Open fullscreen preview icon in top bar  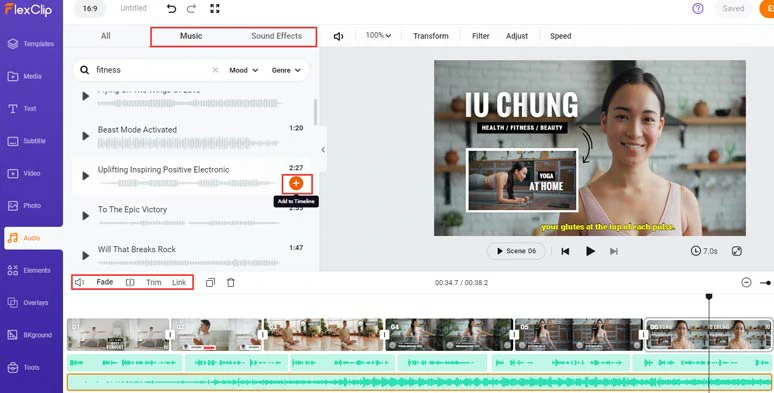(215, 9)
